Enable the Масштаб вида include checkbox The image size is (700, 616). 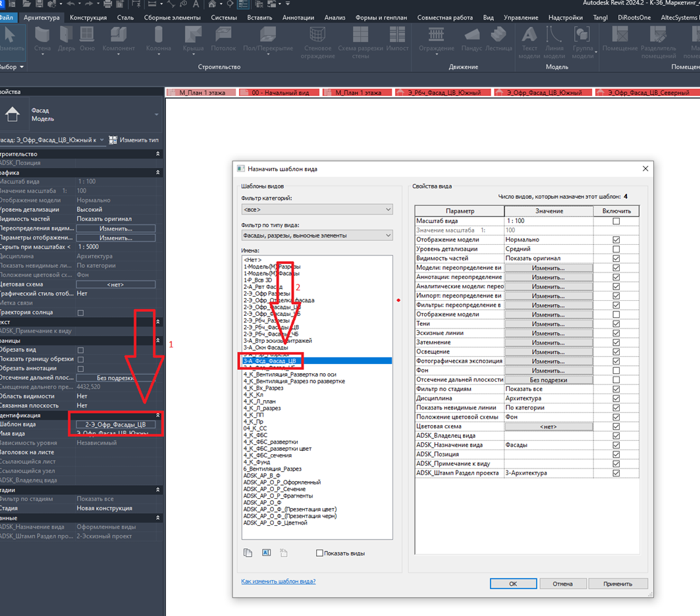point(616,220)
